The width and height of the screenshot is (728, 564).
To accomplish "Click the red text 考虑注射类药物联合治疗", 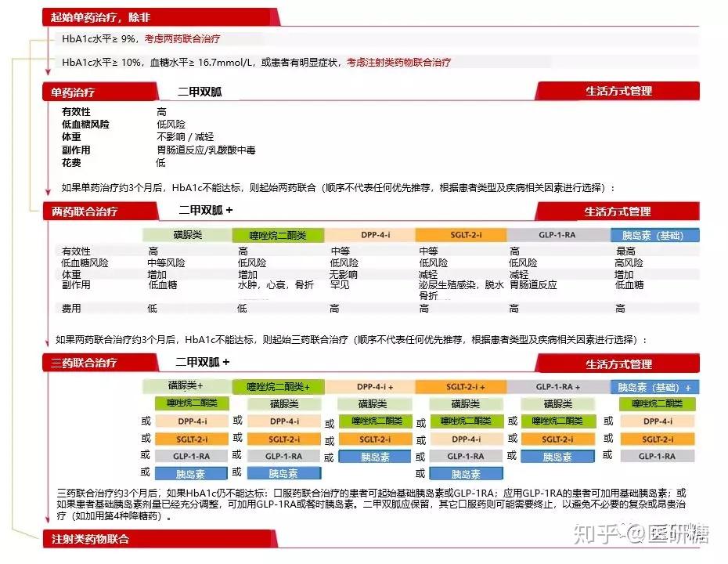I will tap(398, 62).
